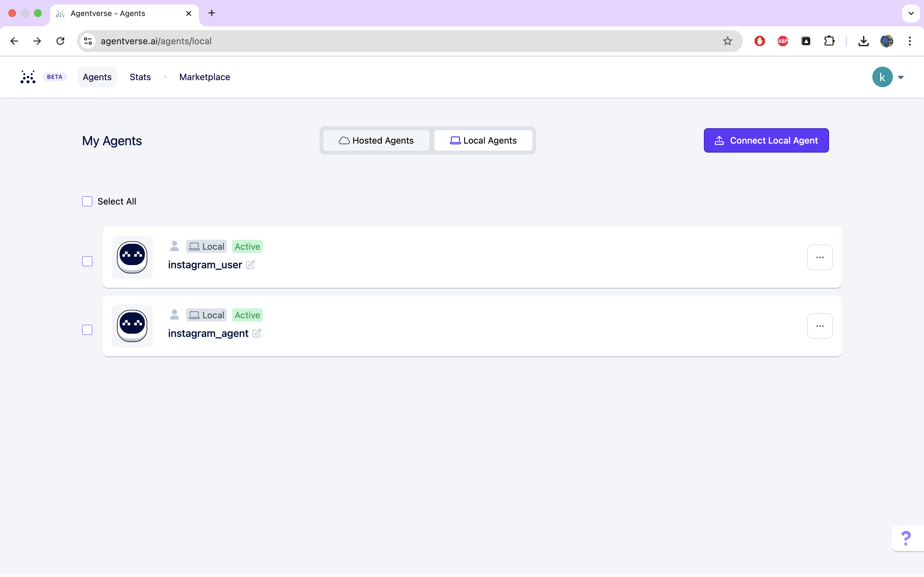Expand the account dropdown arrow beside avatar
This screenshot has height=577, width=924.
[901, 78]
